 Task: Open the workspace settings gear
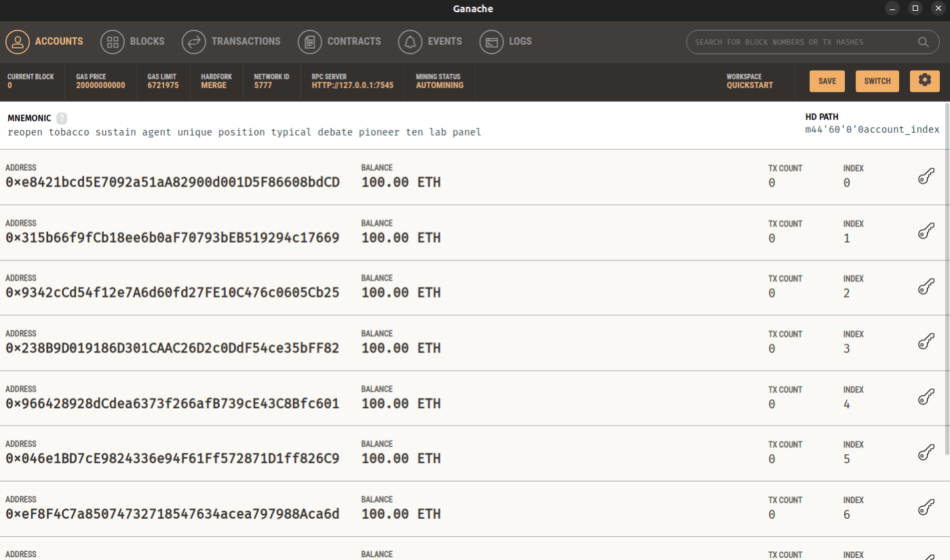[924, 80]
